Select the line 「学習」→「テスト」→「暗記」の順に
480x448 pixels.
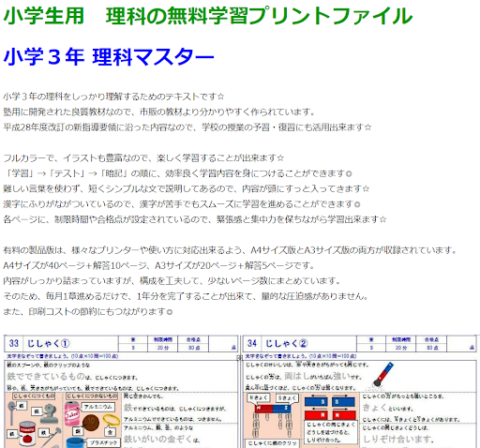(x=177, y=173)
